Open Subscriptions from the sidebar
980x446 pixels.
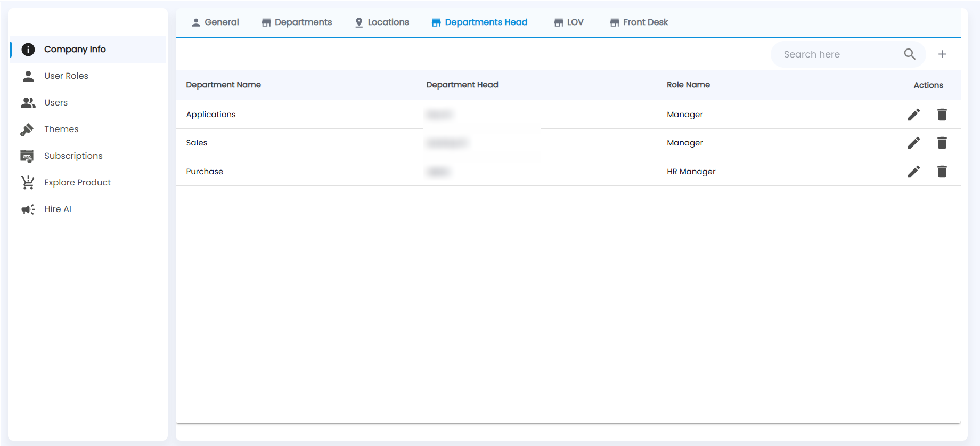[x=88, y=156]
